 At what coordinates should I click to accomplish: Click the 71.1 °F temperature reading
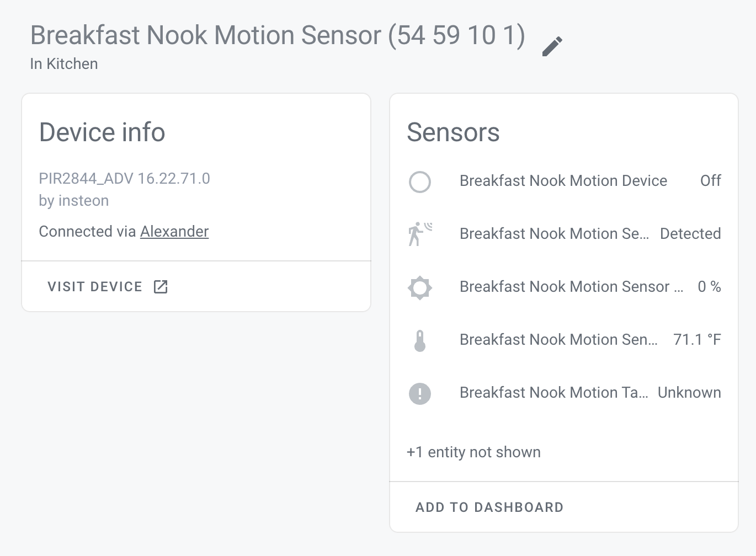coord(697,340)
